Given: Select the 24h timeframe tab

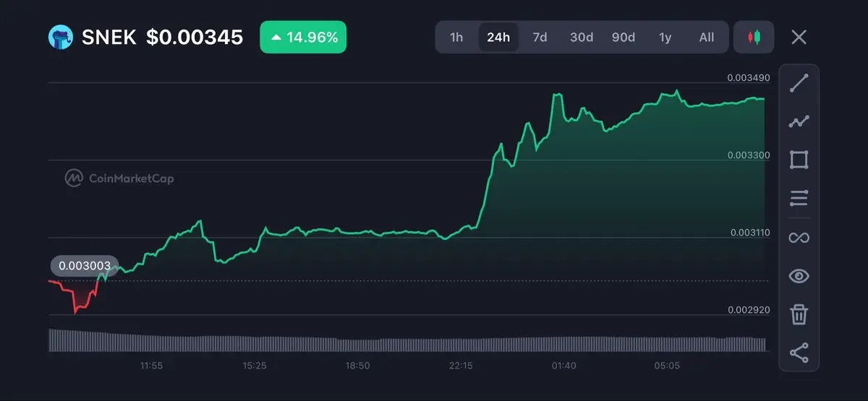Looking at the screenshot, I should pos(498,37).
